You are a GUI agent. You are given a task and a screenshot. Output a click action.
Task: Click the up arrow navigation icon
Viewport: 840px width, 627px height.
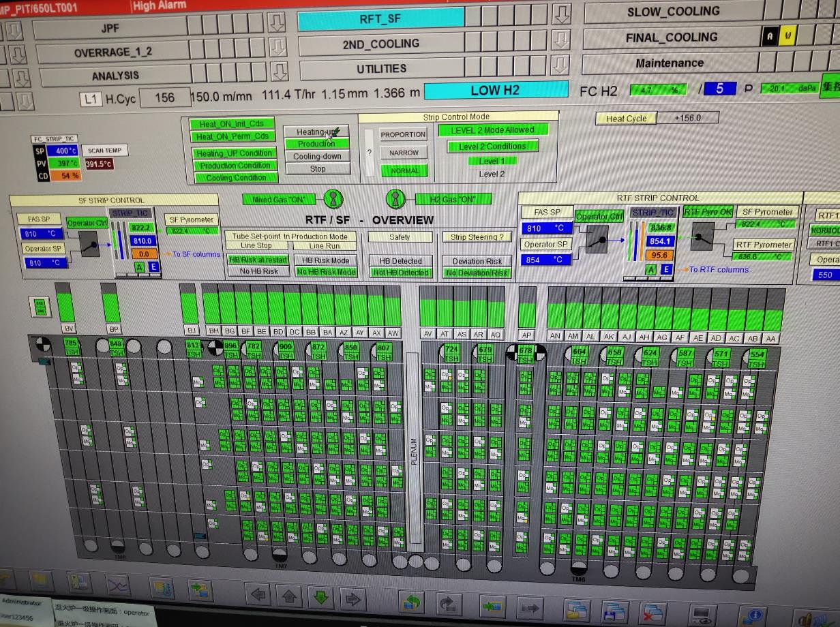pos(290,597)
